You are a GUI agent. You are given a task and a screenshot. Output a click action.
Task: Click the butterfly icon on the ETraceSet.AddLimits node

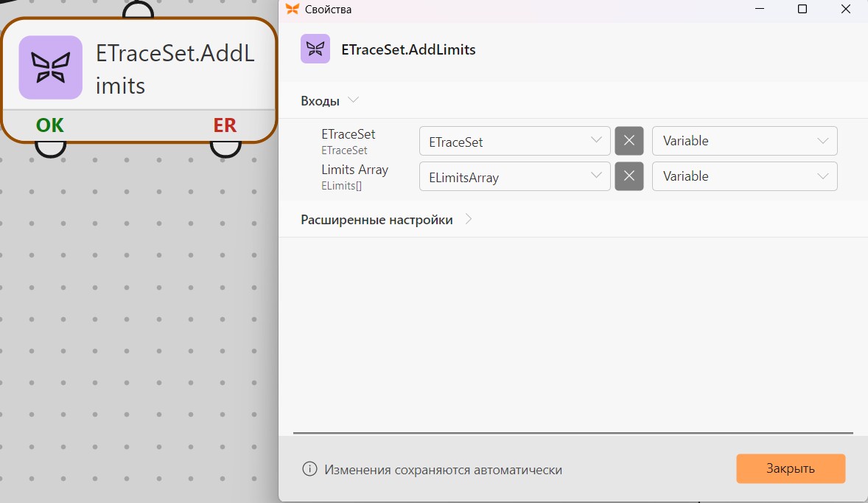tap(50, 68)
